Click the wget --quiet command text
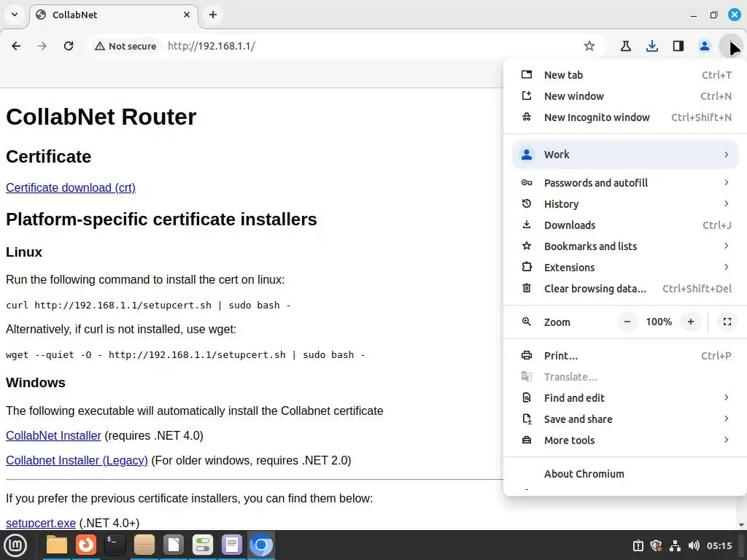 (x=185, y=355)
